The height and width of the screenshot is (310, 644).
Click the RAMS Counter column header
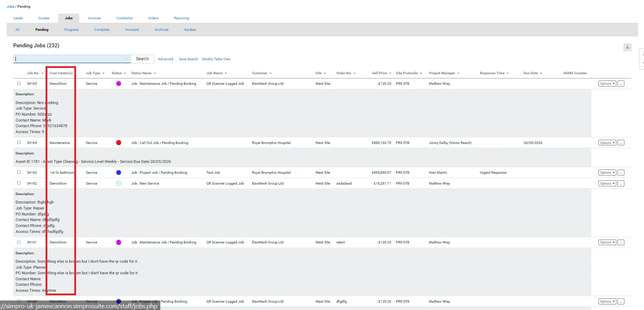pos(575,73)
